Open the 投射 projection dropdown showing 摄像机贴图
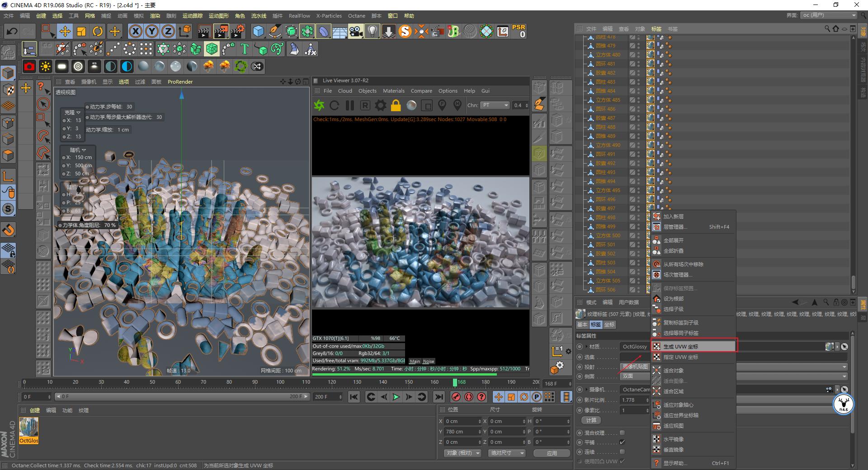The image size is (868, 470). click(634, 367)
